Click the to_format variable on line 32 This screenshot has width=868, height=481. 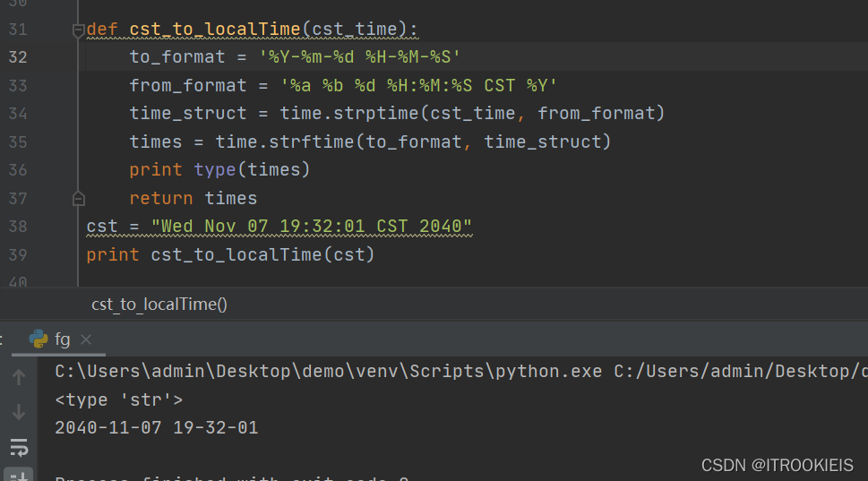pos(177,57)
